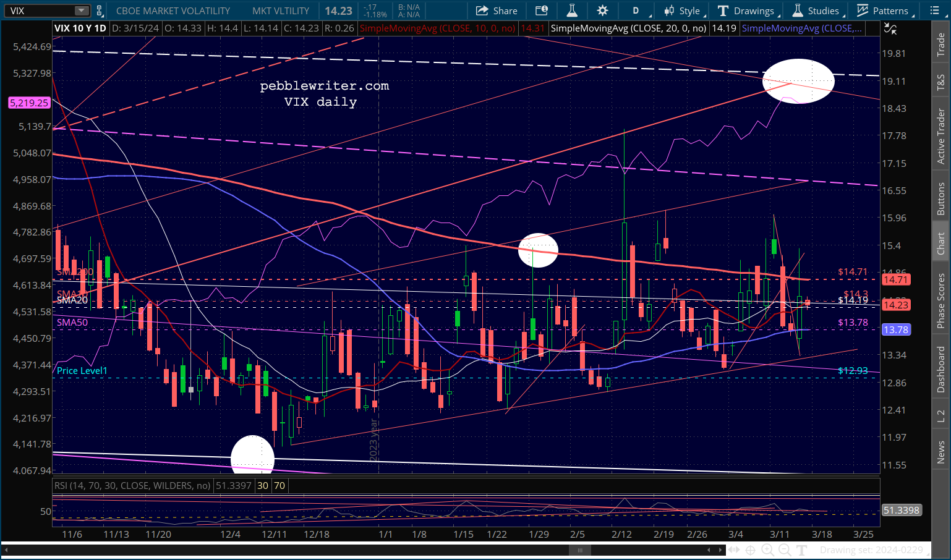Click the 13.78 price bubble on the right axis
This screenshot has height=560, width=951.
[895, 330]
